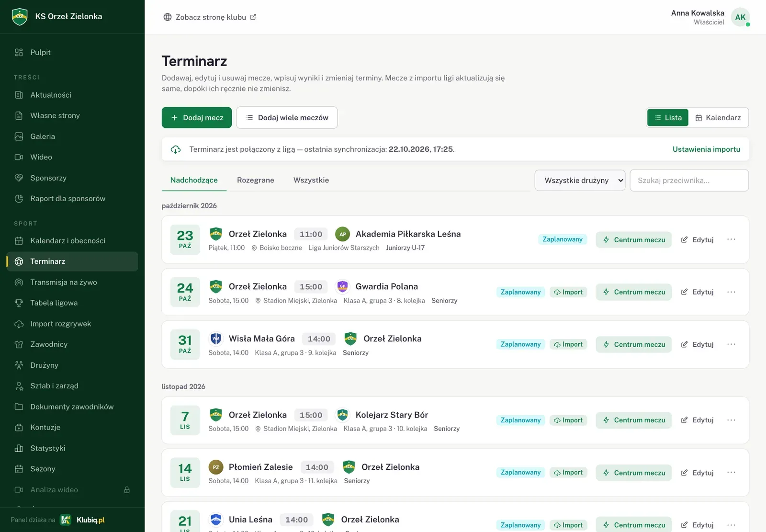Click the Dodaj mecz button
This screenshot has height=532, width=766.
coord(197,118)
